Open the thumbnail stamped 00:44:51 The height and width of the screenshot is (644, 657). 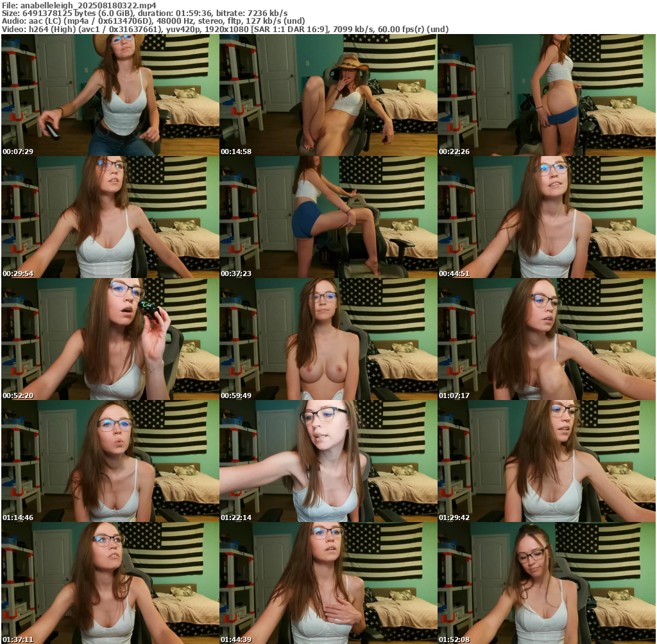547,217
